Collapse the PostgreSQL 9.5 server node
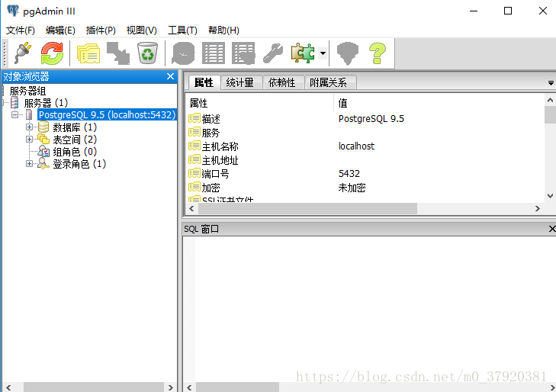 click(15, 115)
